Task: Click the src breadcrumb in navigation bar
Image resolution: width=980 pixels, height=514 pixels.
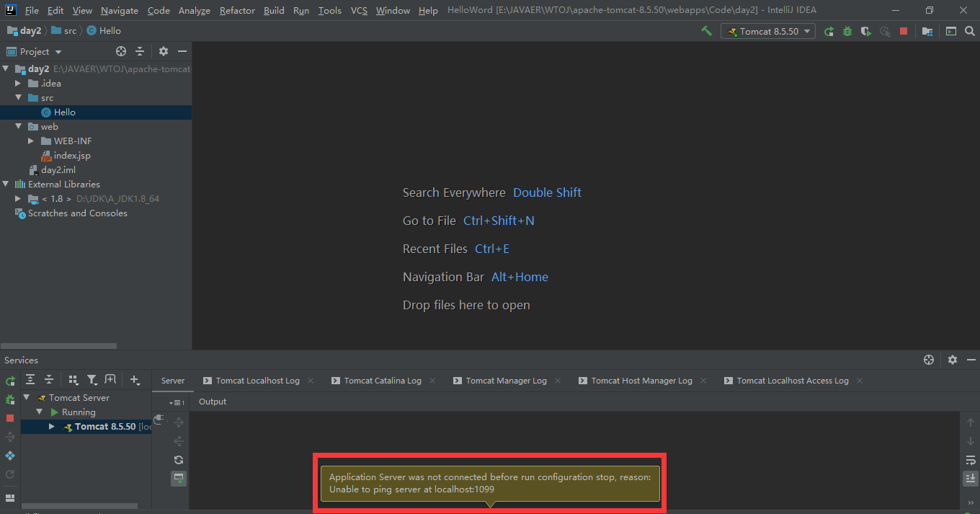Action: (63, 31)
